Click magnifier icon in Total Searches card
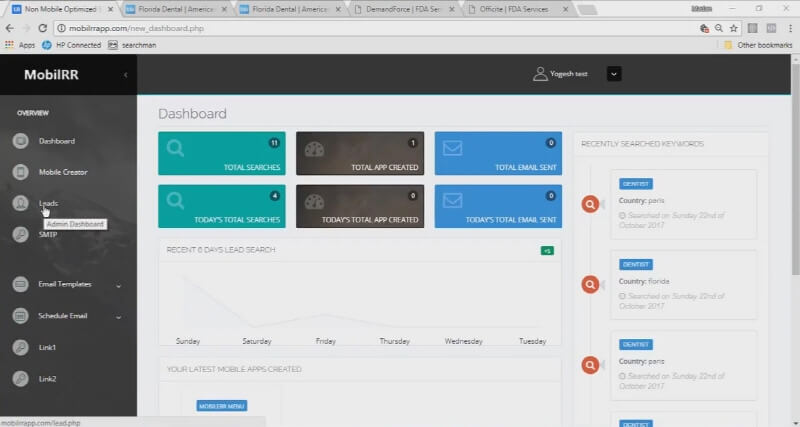 (x=175, y=148)
